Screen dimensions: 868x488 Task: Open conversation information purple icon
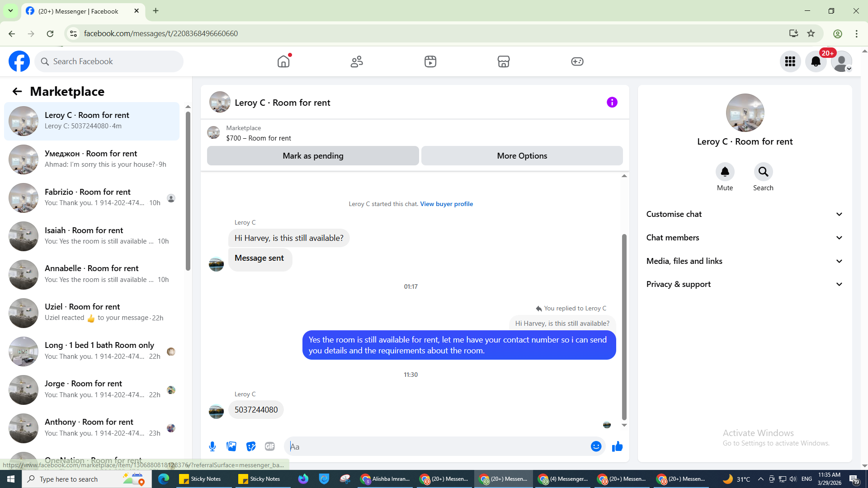coord(612,103)
